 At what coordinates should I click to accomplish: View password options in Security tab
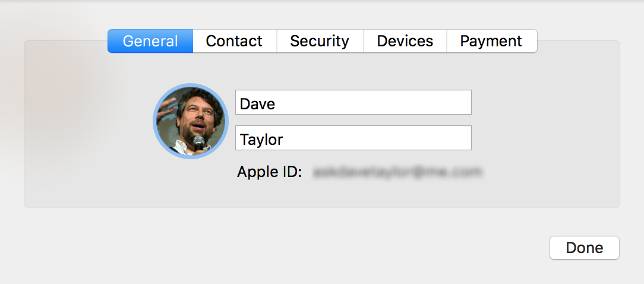[320, 41]
